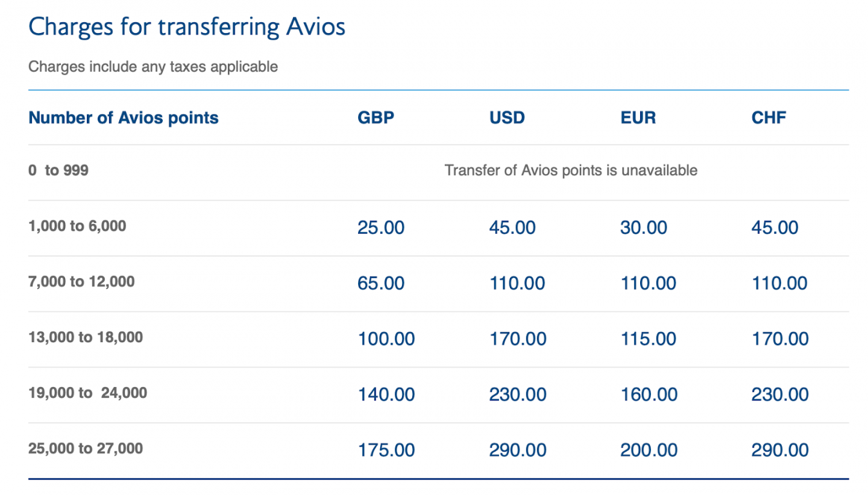Viewport: 868px width, 495px height.
Task: Select the '1,000 to 6,000' row label
Action: 77,226
